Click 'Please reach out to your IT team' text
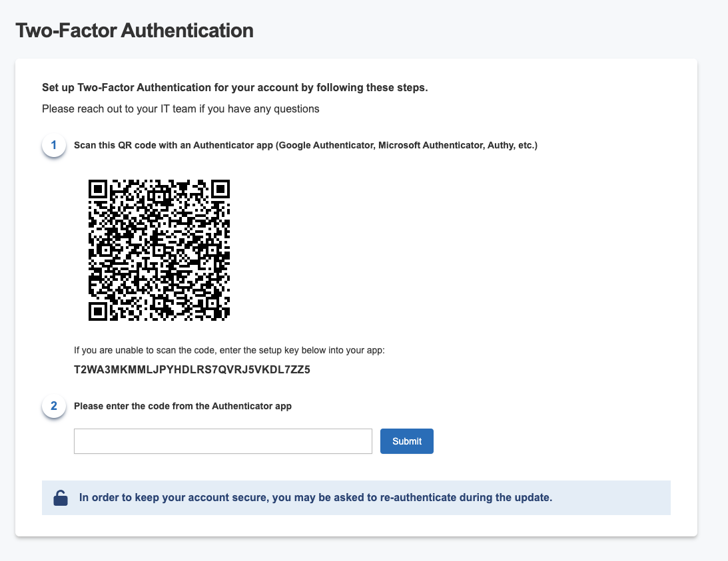The height and width of the screenshot is (561, 728). click(x=181, y=109)
